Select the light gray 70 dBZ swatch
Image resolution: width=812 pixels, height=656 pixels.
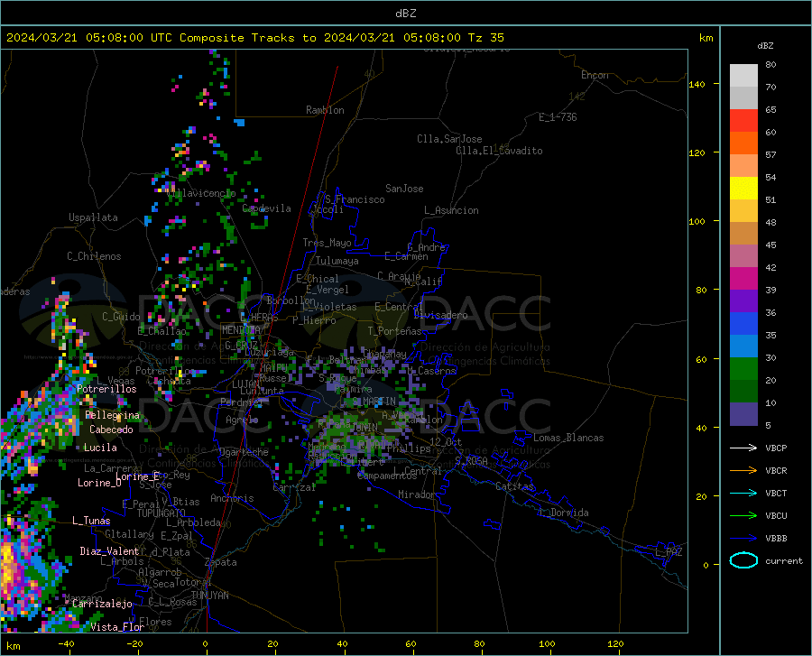743,76
